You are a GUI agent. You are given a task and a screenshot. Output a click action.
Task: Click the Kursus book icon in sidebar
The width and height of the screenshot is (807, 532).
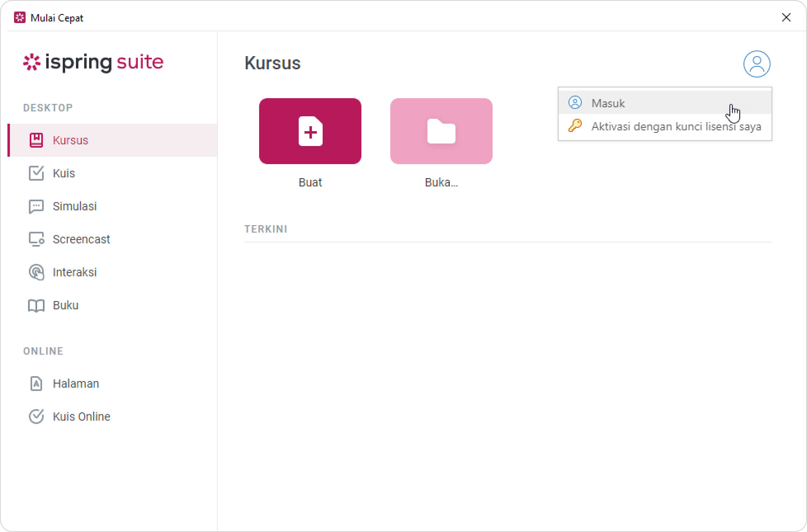pyautogui.click(x=36, y=140)
